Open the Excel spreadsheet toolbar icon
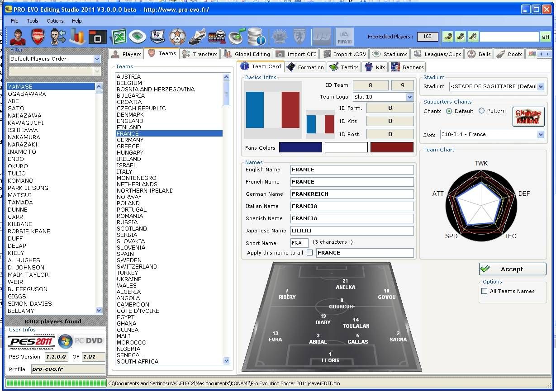556x392 pixels. [x=118, y=37]
